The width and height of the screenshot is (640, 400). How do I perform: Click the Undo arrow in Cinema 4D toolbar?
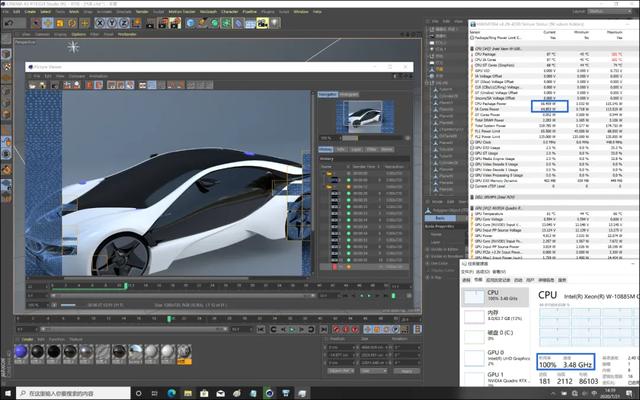pyautogui.click(x=8, y=23)
